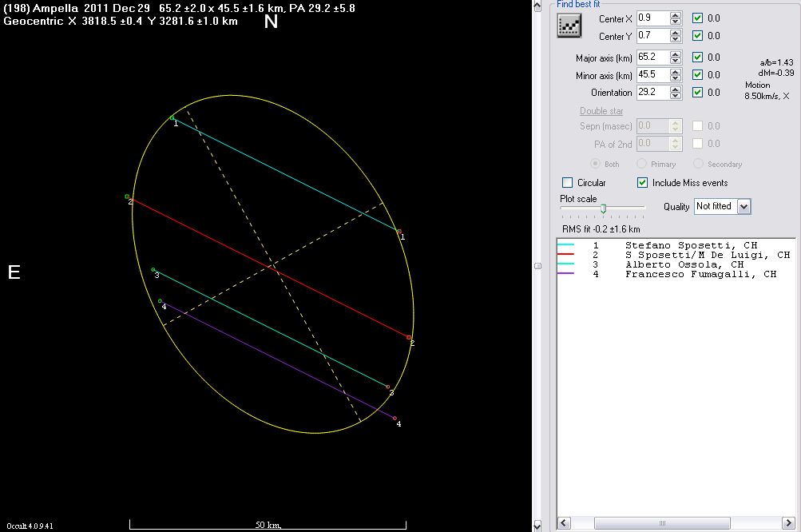Click the observer list horizontal scrollbar thumb
This screenshot has width=801, height=532.
coord(662,522)
